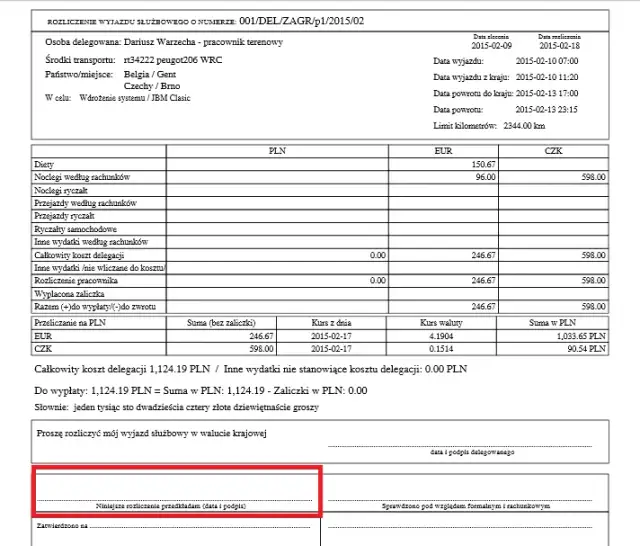Viewport: 640px width, 546px height.
Task: Select the Diety EUR amount 150.67
Action: click(x=483, y=164)
